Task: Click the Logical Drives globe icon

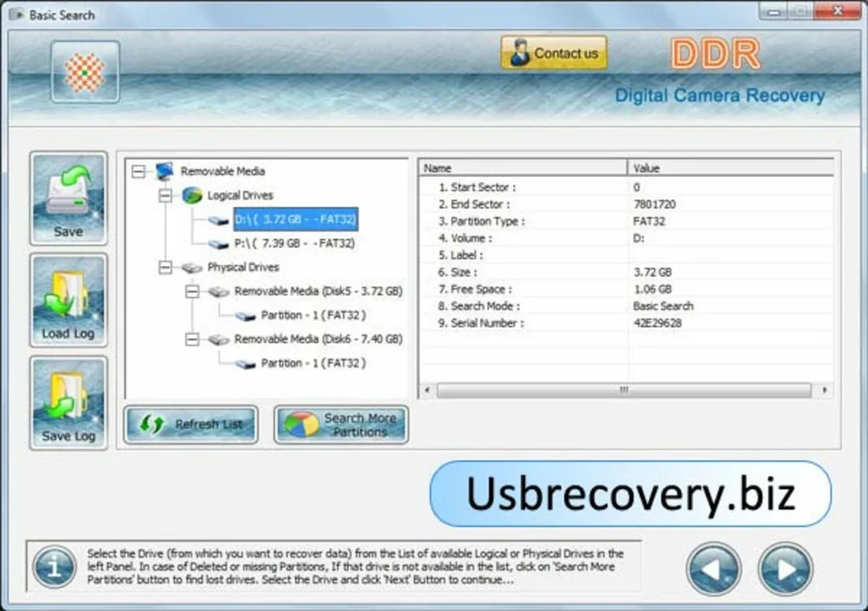Action: 192,196
